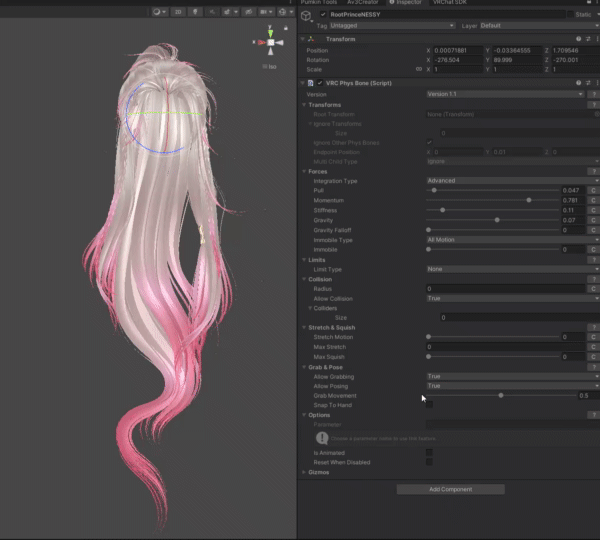
Task: Toggle scene lighting bulb icon
Action: pos(195,12)
